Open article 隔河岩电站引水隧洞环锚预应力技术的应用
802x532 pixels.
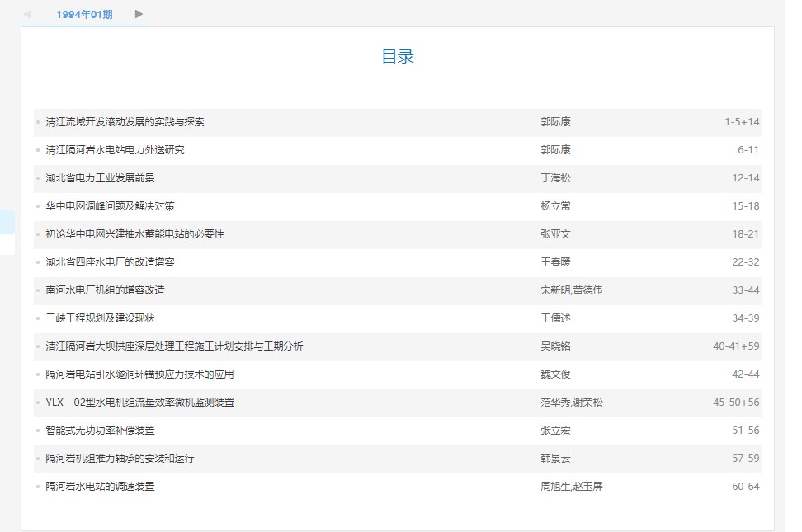coord(139,374)
